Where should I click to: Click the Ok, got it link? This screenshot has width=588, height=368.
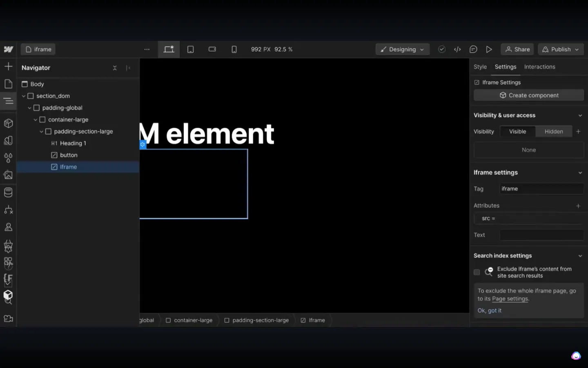tap(489, 311)
